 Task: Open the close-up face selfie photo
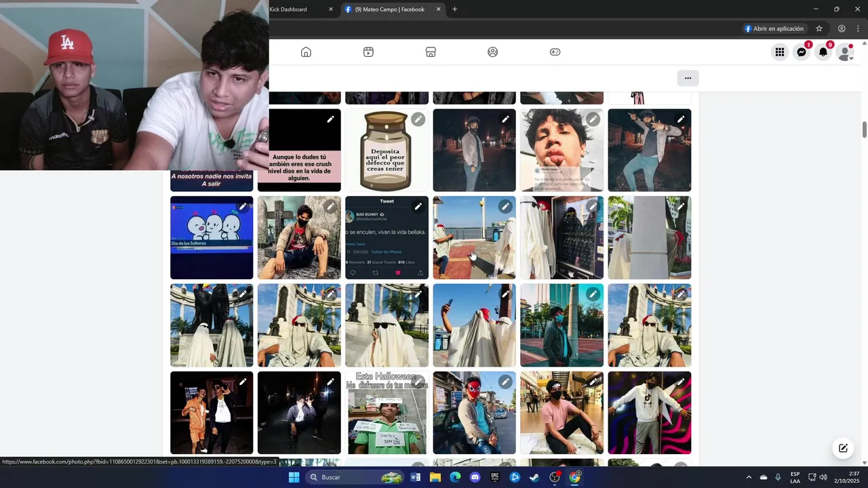click(561, 150)
